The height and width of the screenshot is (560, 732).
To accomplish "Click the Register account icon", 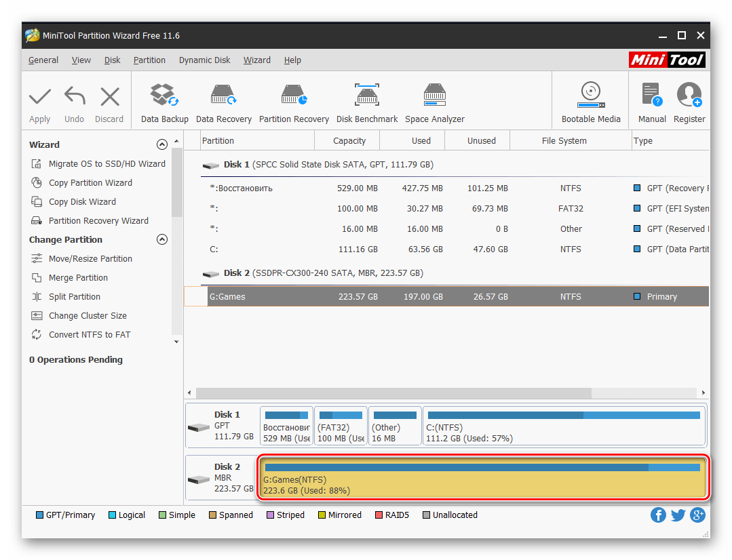I will point(689,103).
